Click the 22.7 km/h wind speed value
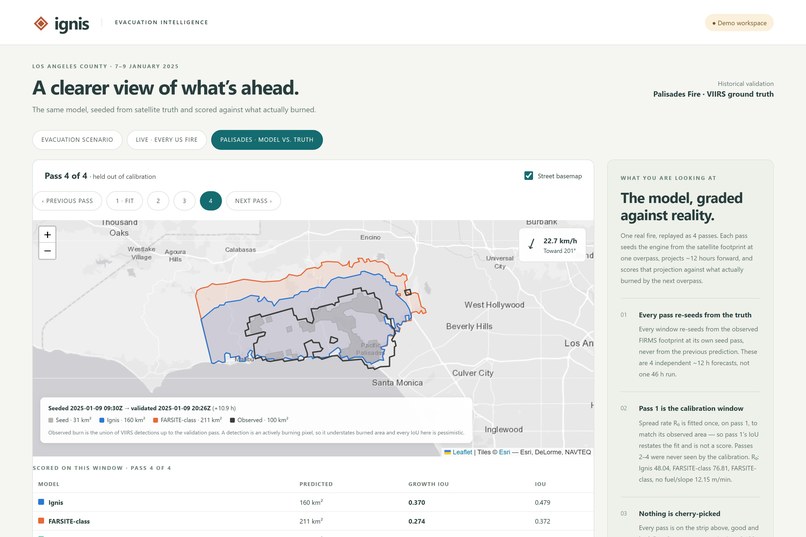 [560, 240]
